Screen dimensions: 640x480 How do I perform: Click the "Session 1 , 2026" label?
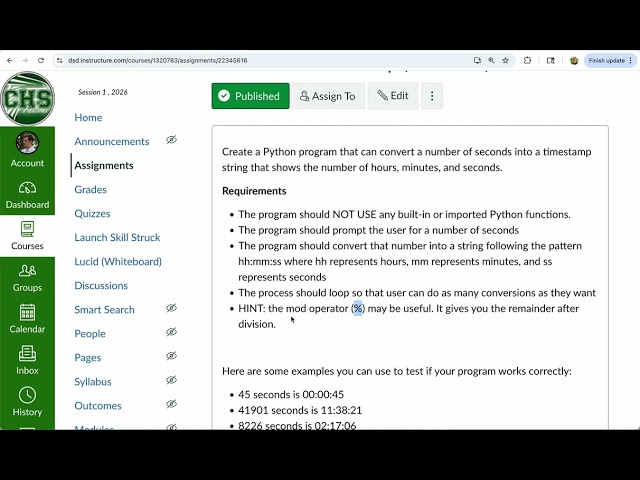(x=103, y=92)
